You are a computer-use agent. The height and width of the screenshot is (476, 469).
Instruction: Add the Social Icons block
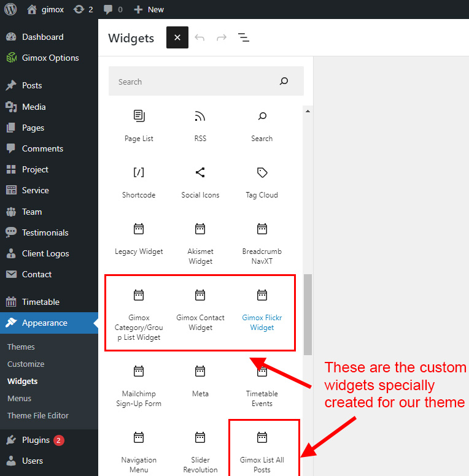(200, 182)
